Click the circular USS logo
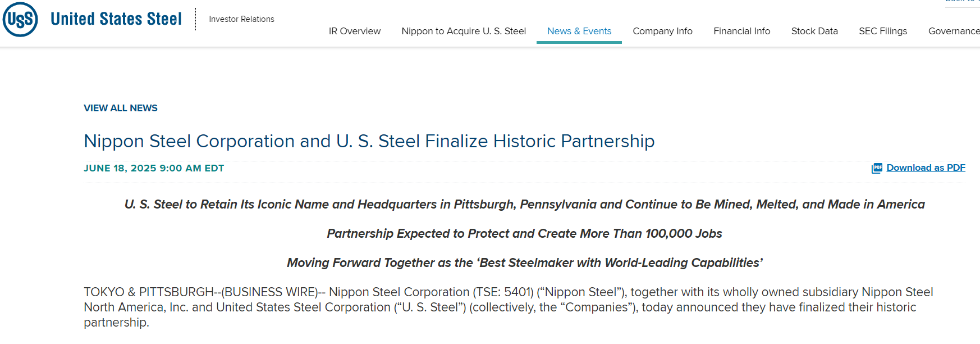980x344 pixels. coord(20,20)
